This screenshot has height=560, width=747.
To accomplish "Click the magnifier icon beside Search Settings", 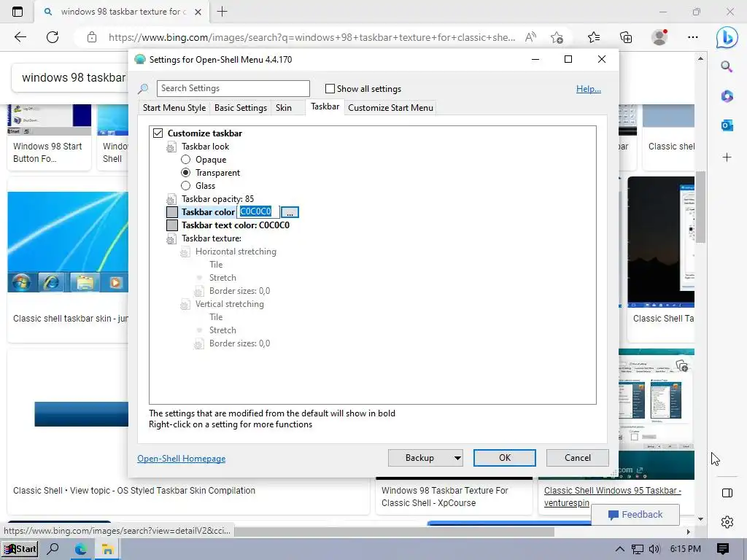I will pyautogui.click(x=143, y=88).
